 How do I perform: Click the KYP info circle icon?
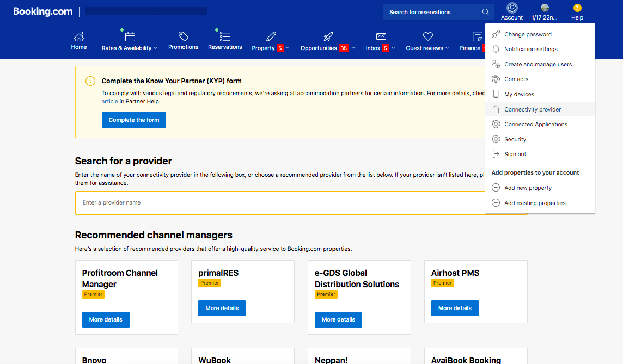click(x=90, y=81)
